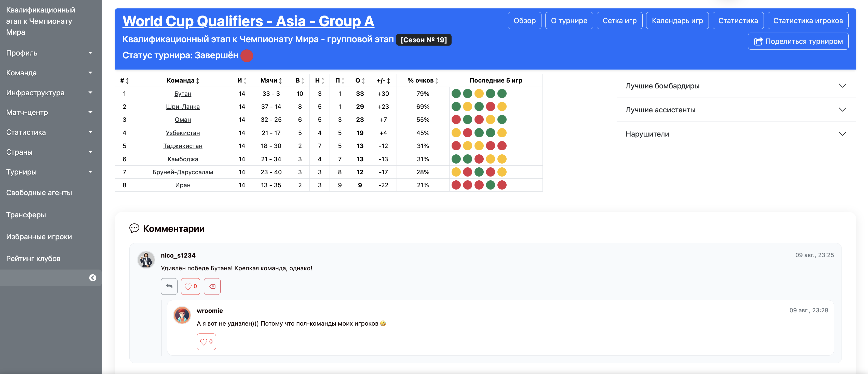The width and height of the screenshot is (868, 374).
Task: Click Шри-Ланка's 37 - 14 goals cell
Action: click(x=271, y=106)
